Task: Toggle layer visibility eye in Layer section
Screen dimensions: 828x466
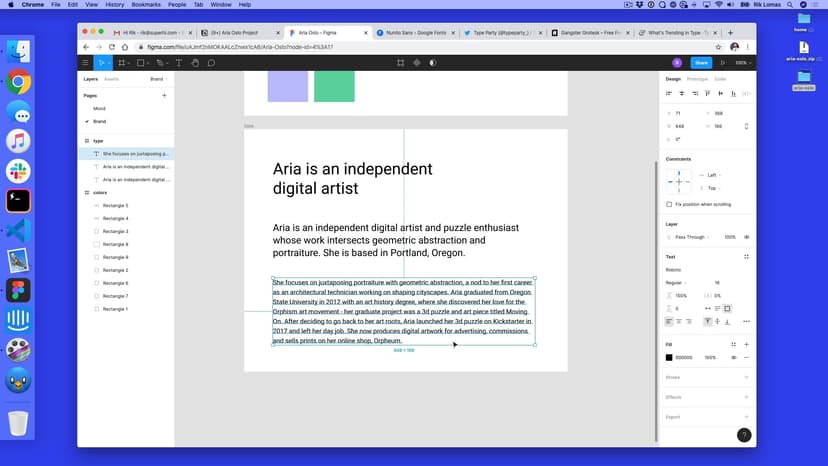Action: click(746, 237)
